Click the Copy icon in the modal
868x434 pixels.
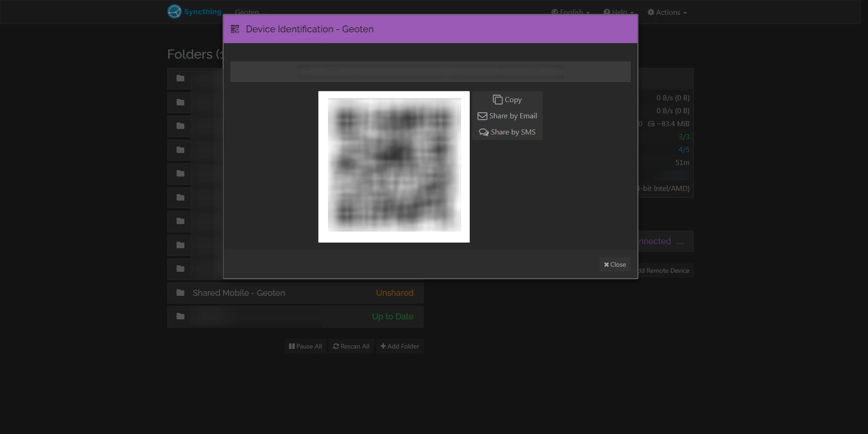coord(498,99)
